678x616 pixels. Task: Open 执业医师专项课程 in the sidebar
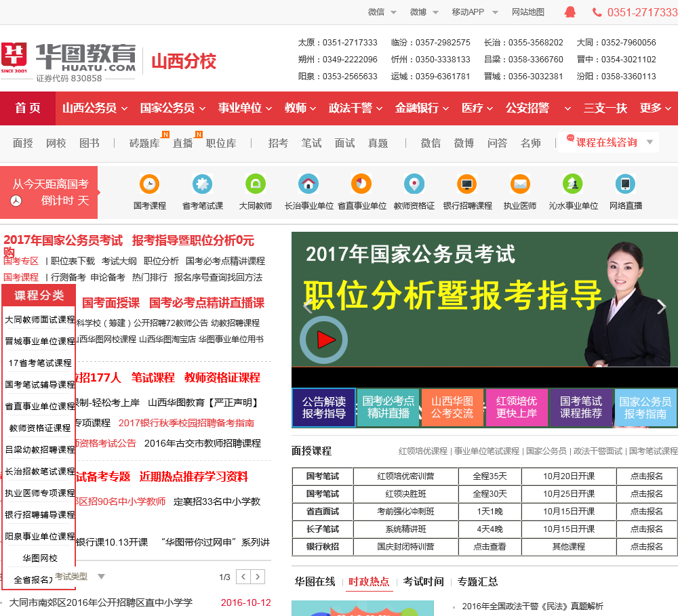coord(40,493)
